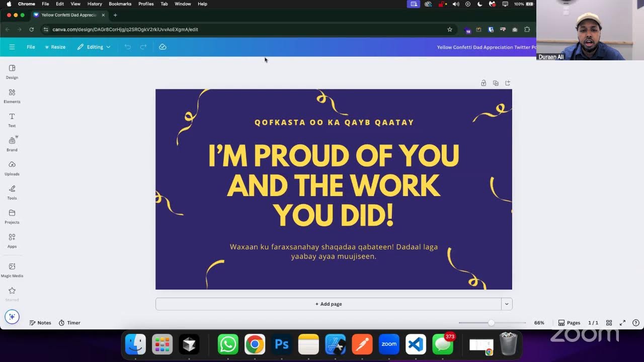644x362 pixels.
Task: Open the Starred items panel
Action: click(12, 294)
